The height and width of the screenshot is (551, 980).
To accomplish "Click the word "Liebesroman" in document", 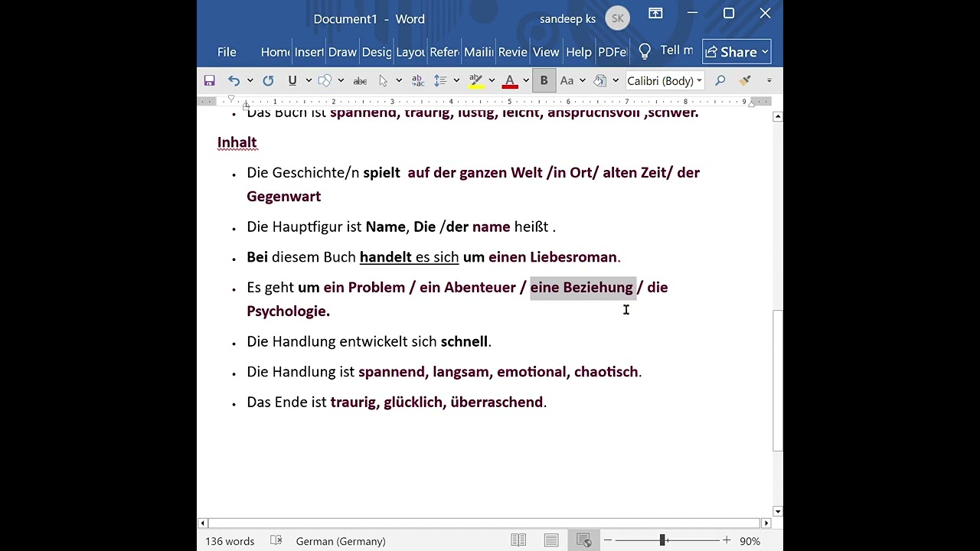I will [x=573, y=257].
